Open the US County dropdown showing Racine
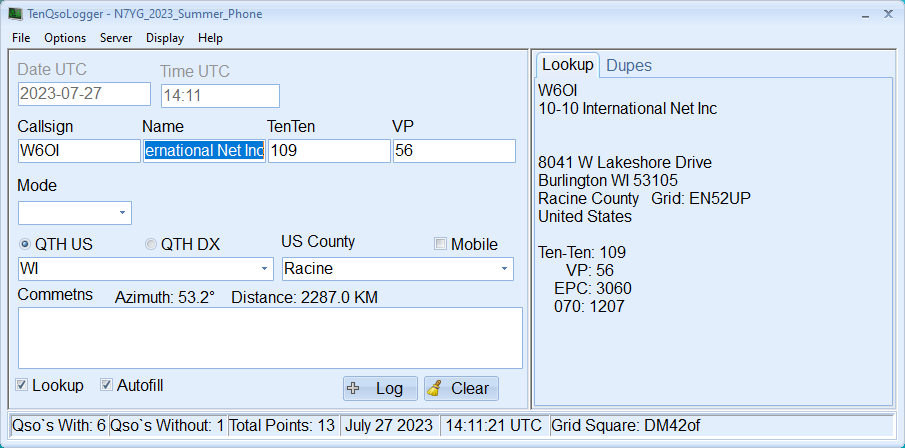 (x=504, y=269)
